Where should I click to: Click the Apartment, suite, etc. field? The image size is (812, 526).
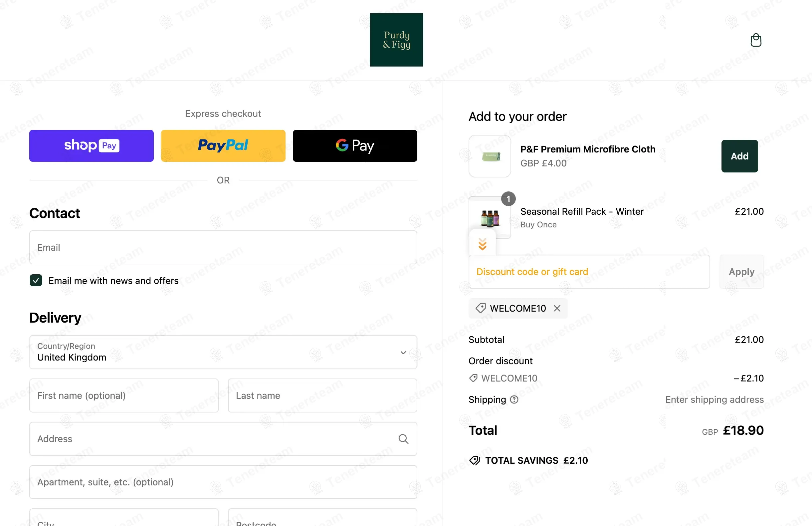[223, 482]
